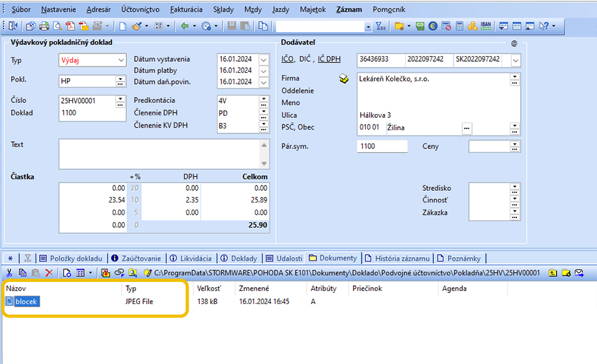
Task: Click the help question mark pointer icon
Action: (x=544, y=26)
